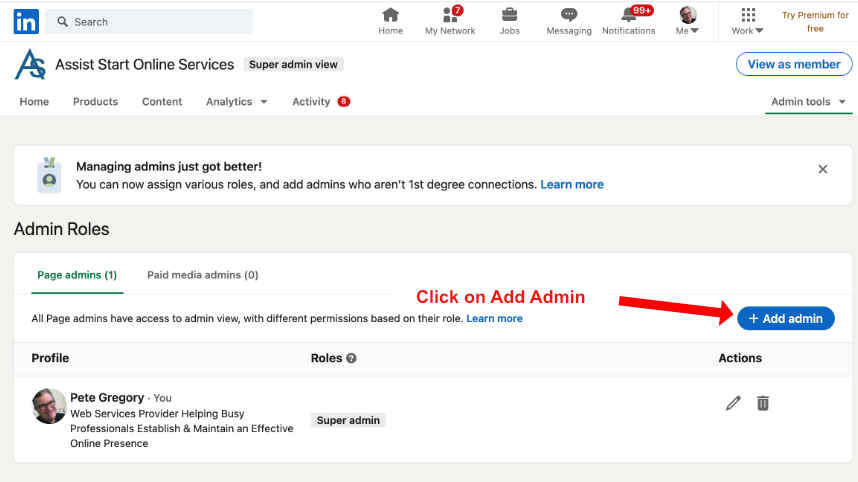The height and width of the screenshot is (482, 858).
Task: Go to Home via house icon
Action: click(390, 15)
